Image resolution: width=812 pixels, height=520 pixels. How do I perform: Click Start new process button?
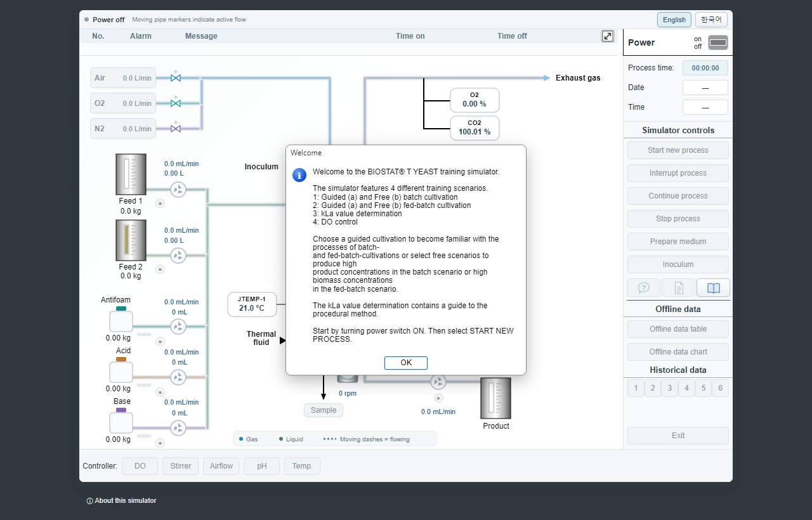click(678, 150)
